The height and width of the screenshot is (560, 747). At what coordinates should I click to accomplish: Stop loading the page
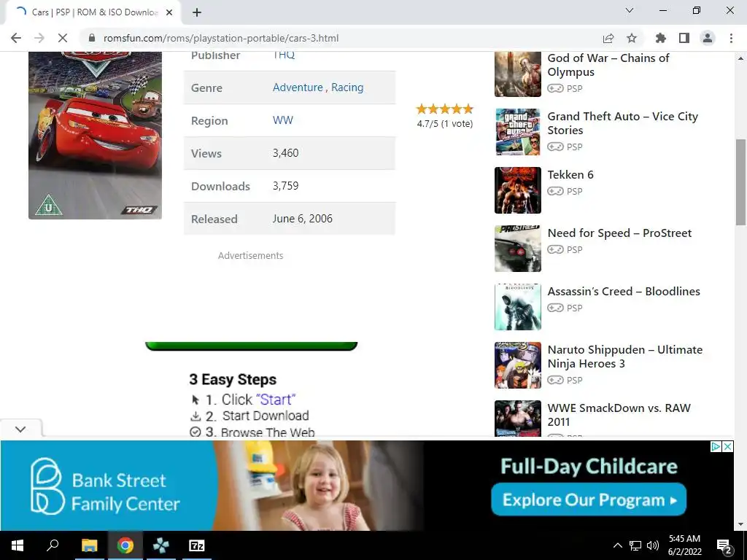pyautogui.click(x=63, y=38)
